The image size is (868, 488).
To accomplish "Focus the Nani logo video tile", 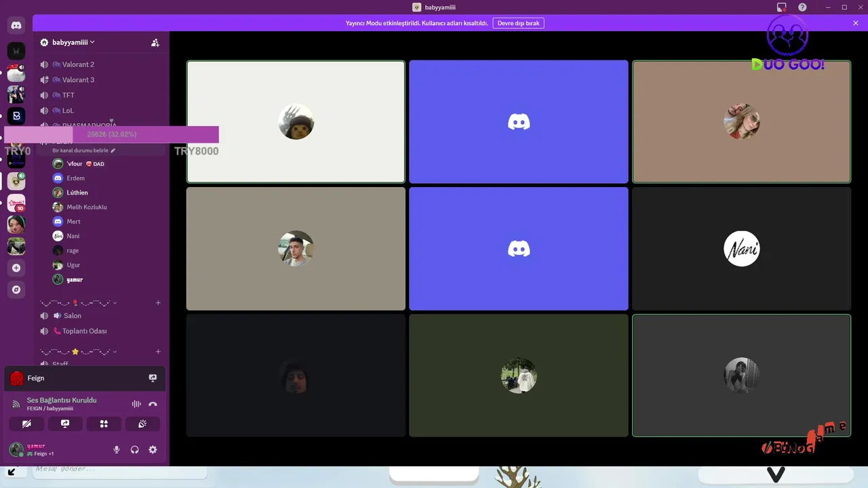I will [x=741, y=249].
